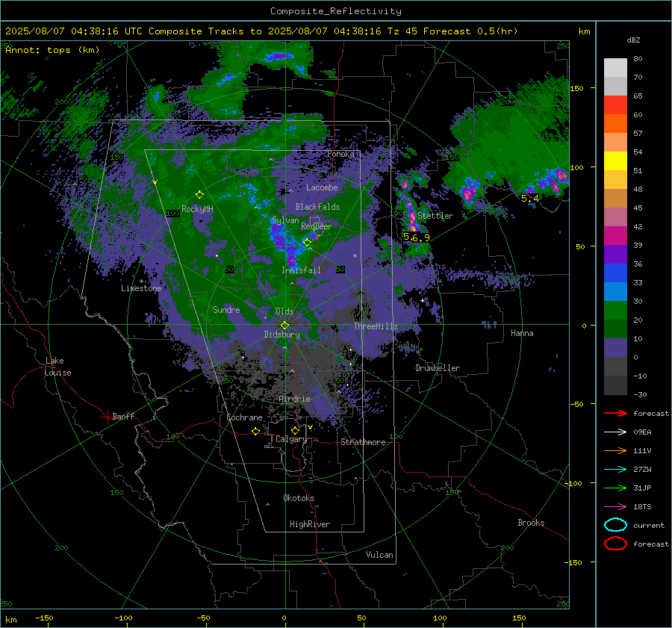Click the Airdrie city label
This screenshot has width=672, height=628.
coord(294,399)
